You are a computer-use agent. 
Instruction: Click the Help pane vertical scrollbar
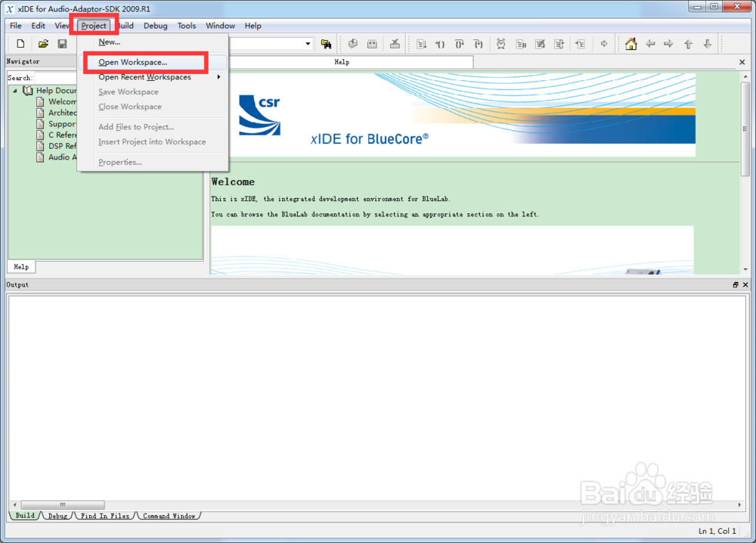(x=745, y=129)
